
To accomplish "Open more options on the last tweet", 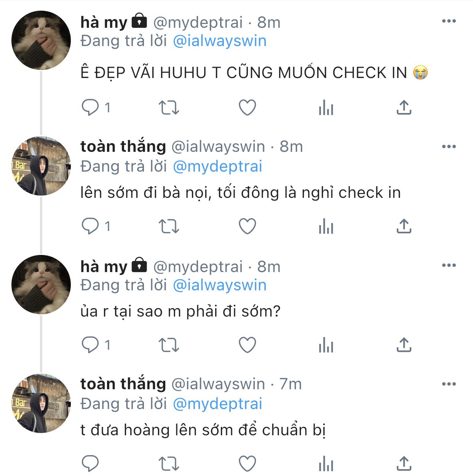I will tap(449, 384).
